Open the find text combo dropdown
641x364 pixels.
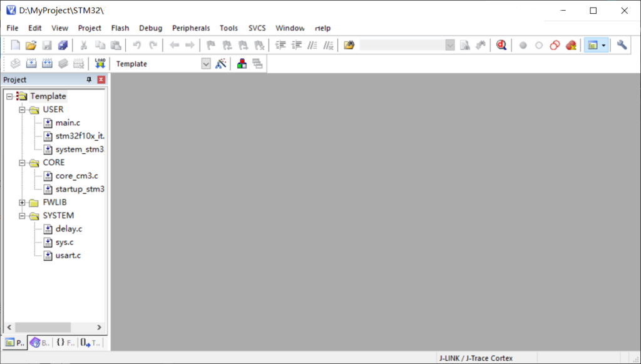449,45
